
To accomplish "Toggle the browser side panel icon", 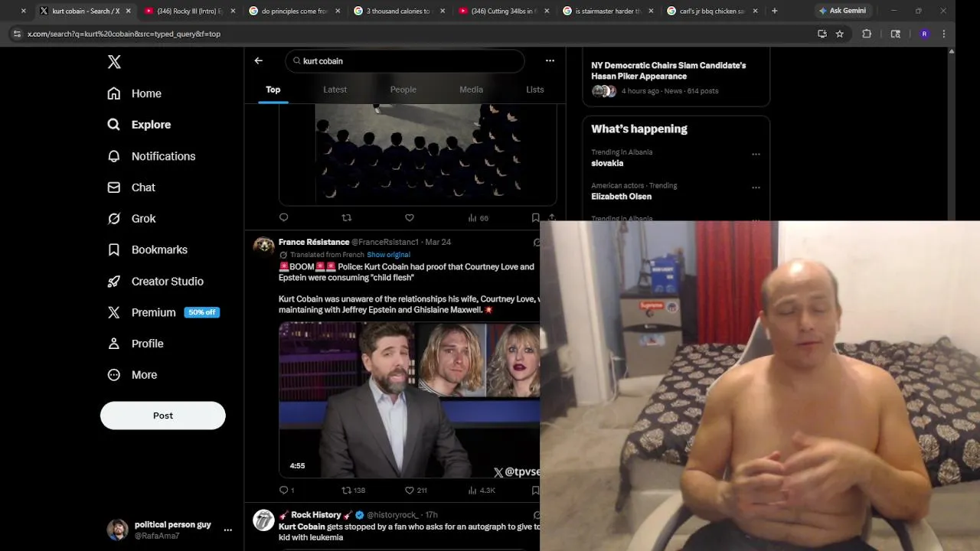I will [895, 34].
